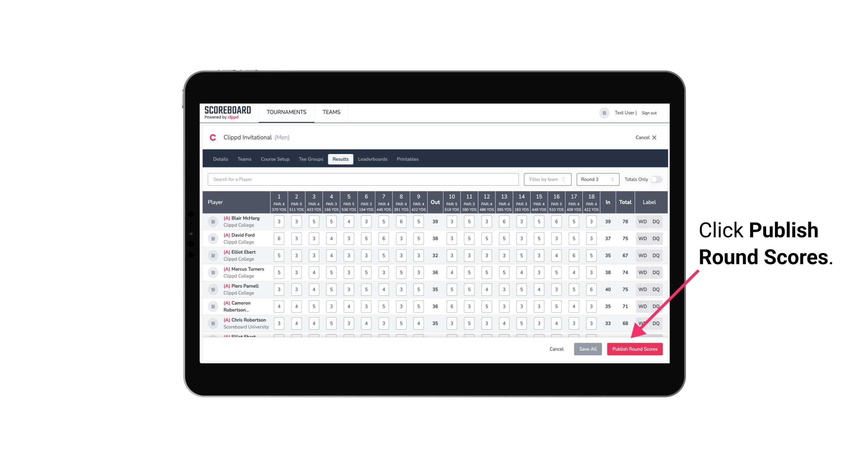Expand the Filter by team dropdown
868x467 pixels.
click(x=547, y=179)
